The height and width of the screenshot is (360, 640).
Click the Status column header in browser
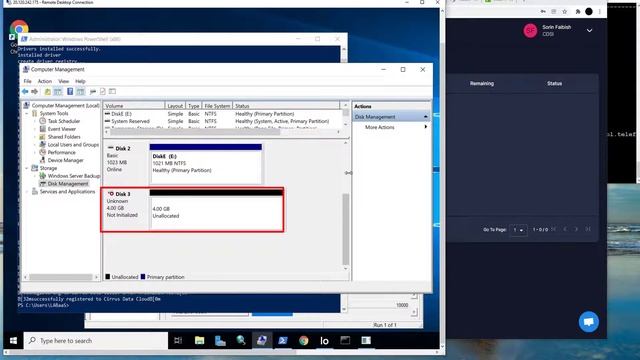click(554, 83)
